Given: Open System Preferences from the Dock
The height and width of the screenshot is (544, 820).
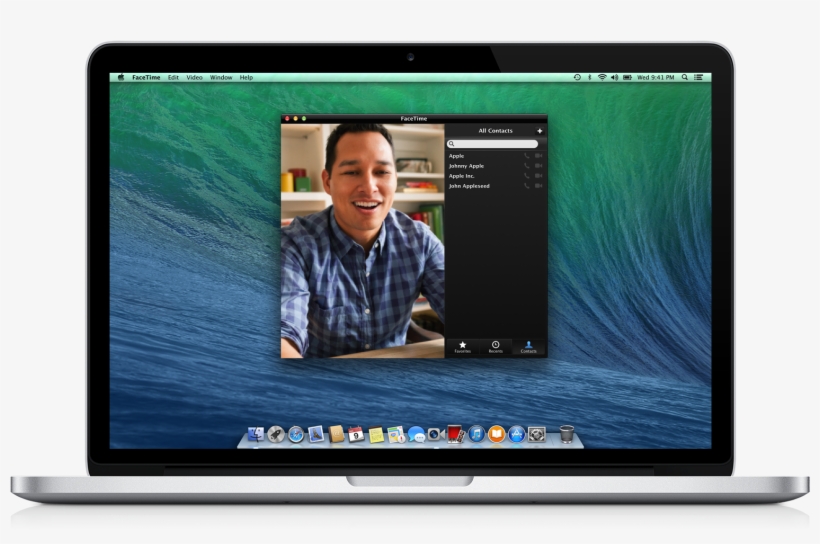Looking at the screenshot, I should [x=537, y=434].
